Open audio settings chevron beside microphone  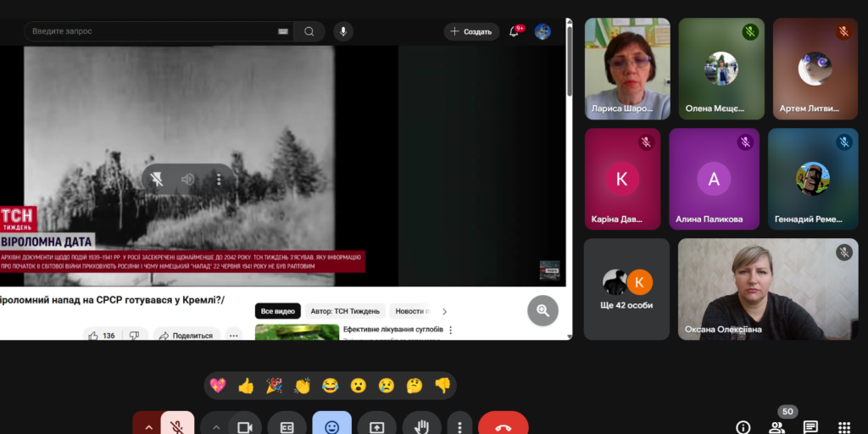(148, 427)
